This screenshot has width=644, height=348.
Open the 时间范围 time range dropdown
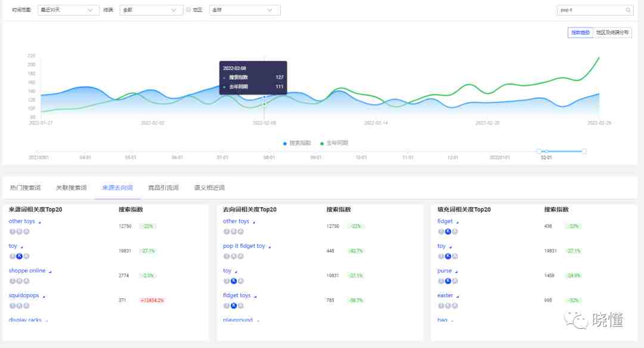68,10
